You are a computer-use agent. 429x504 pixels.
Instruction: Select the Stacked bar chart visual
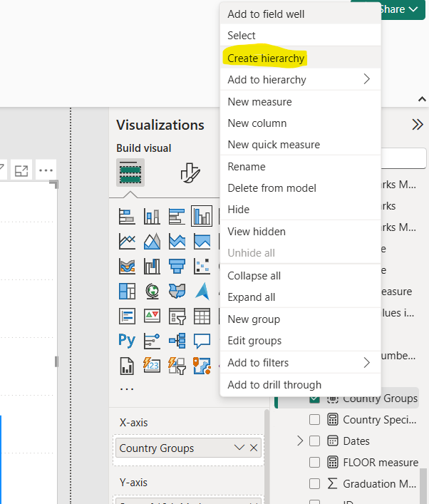[x=127, y=216]
